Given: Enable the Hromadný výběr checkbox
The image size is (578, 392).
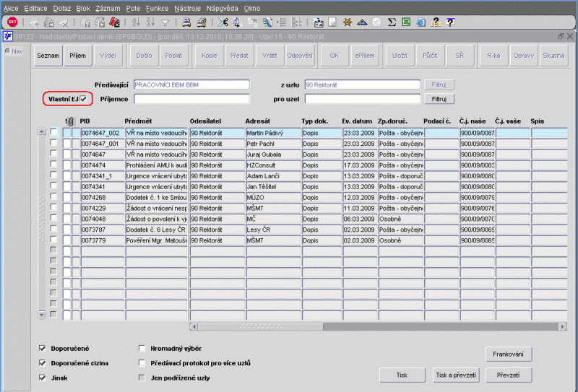Looking at the screenshot, I should pyautogui.click(x=142, y=348).
